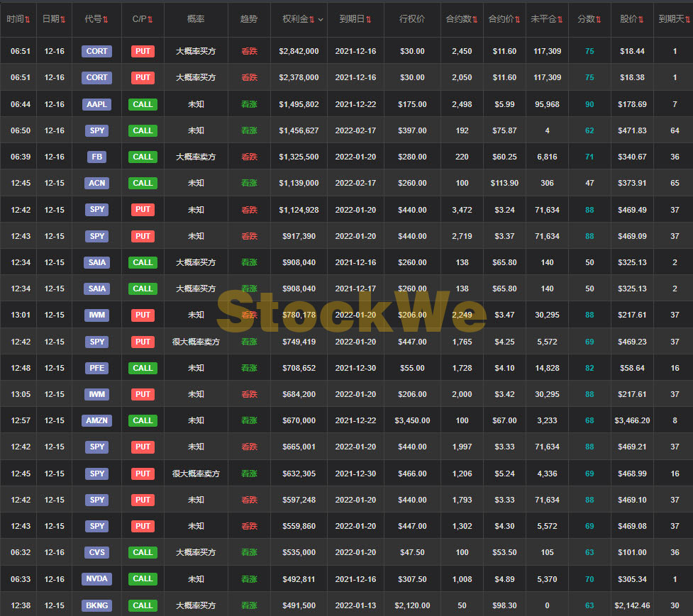Viewport: 693px width, 616px height.
Task: Click the stock price $178.69
Action: coord(632,104)
